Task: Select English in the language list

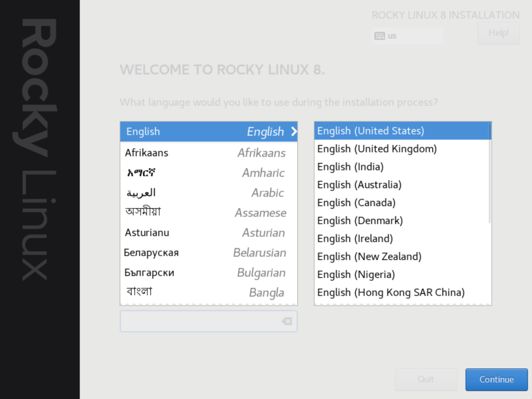Action: click(209, 131)
